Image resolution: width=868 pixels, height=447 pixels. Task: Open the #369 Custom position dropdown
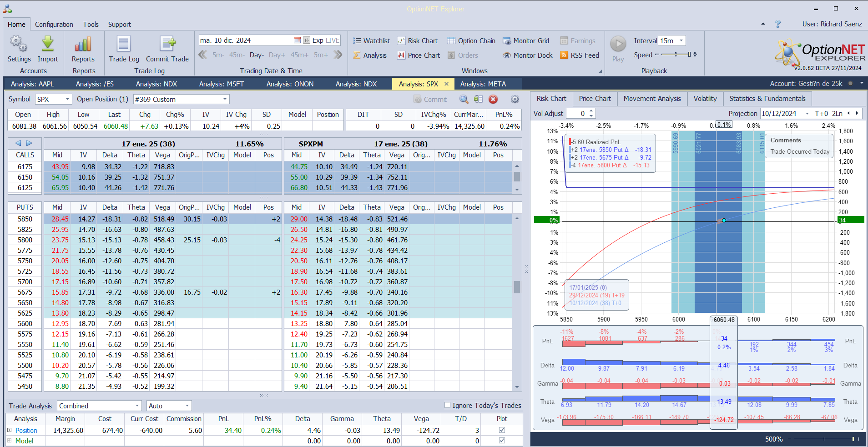[x=225, y=99]
